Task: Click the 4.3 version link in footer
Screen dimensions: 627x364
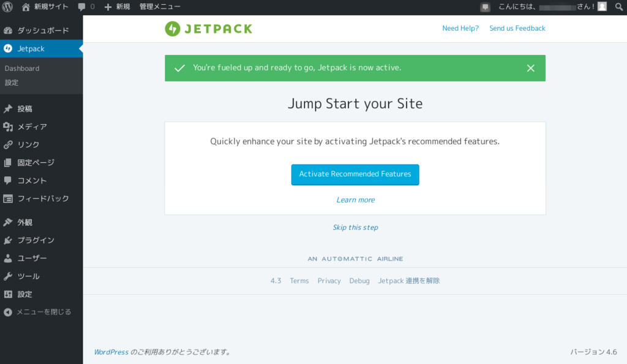Action: tap(276, 281)
